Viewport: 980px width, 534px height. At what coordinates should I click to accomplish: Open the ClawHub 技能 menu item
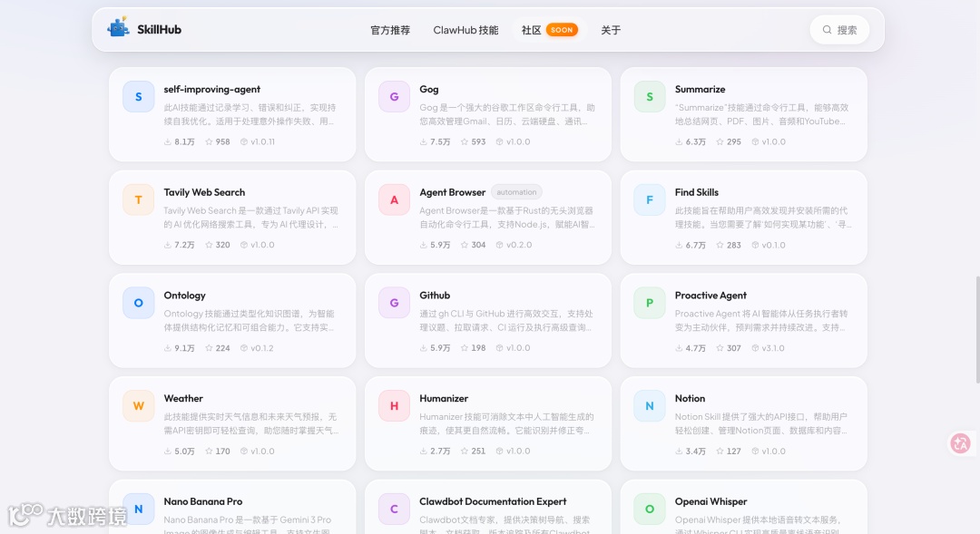pyautogui.click(x=465, y=30)
